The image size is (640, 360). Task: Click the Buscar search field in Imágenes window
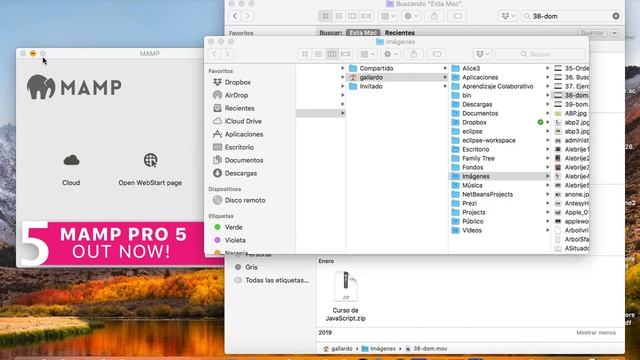point(540,54)
